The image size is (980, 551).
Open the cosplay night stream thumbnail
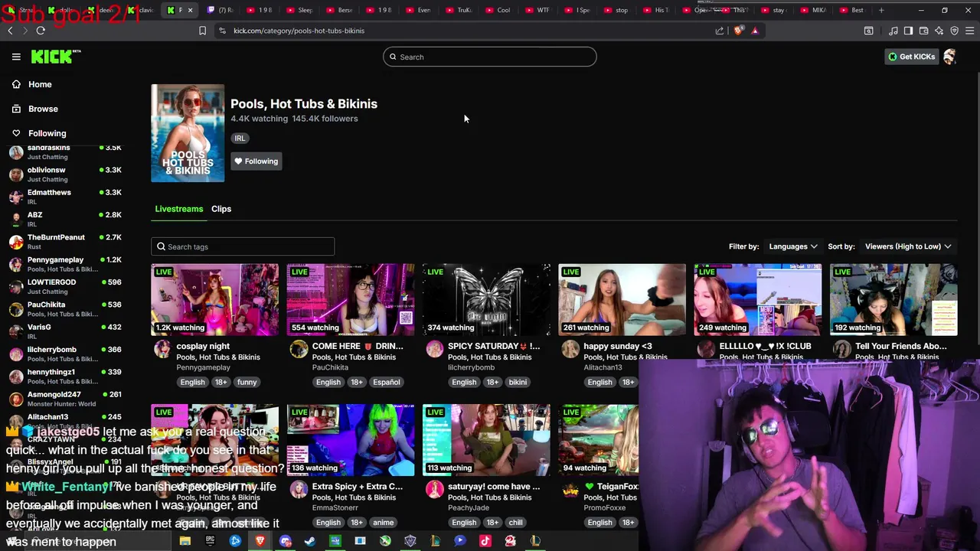click(214, 300)
